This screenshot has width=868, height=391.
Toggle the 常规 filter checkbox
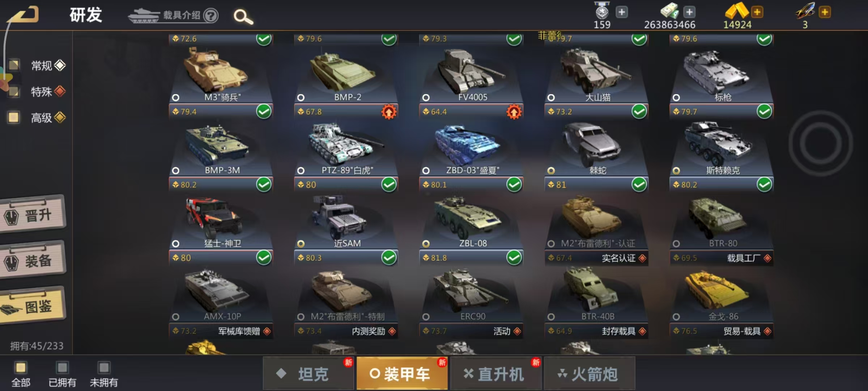[x=14, y=65]
